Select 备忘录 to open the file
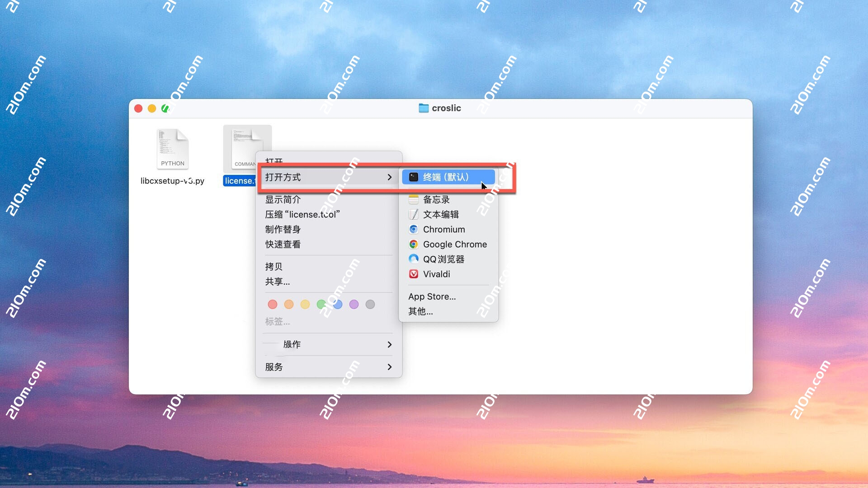The height and width of the screenshot is (488, 868). click(436, 199)
